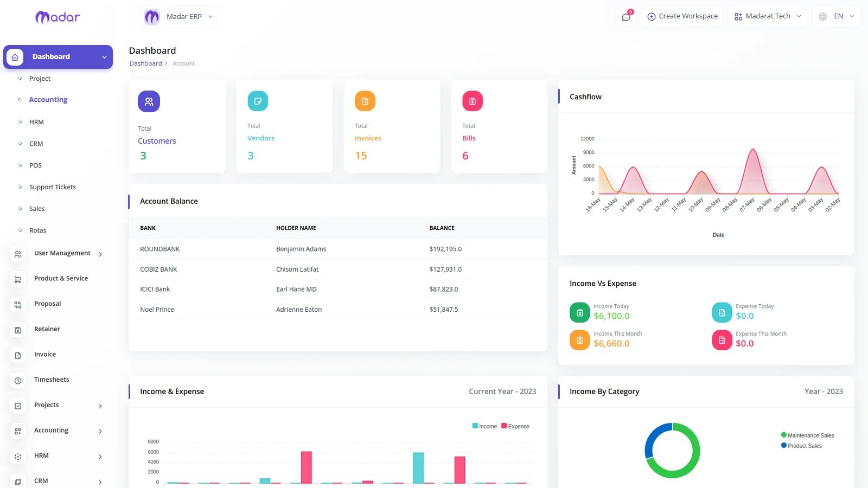
Task: Open the Madarat Tech dropdown
Action: click(767, 17)
